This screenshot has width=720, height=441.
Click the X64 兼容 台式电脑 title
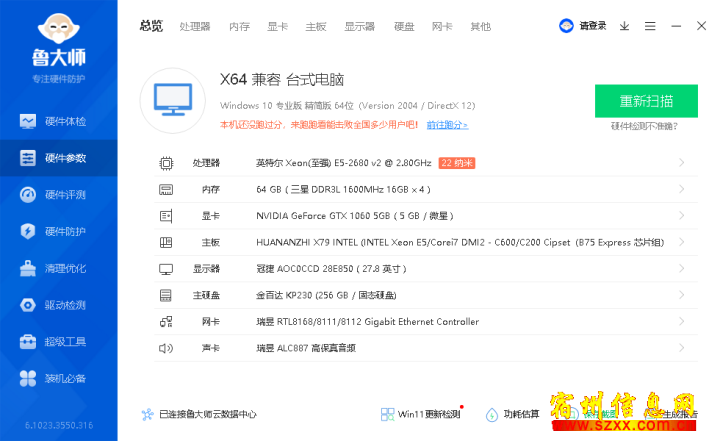pyautogui.click(x=282, y=79)
